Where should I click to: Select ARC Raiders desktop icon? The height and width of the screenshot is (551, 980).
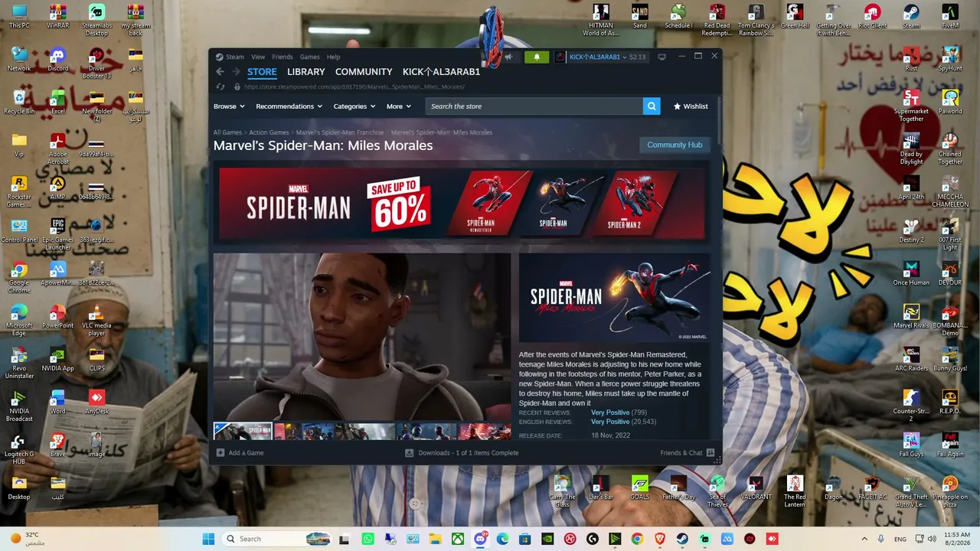pyautogui.click(x=911, y=359)
